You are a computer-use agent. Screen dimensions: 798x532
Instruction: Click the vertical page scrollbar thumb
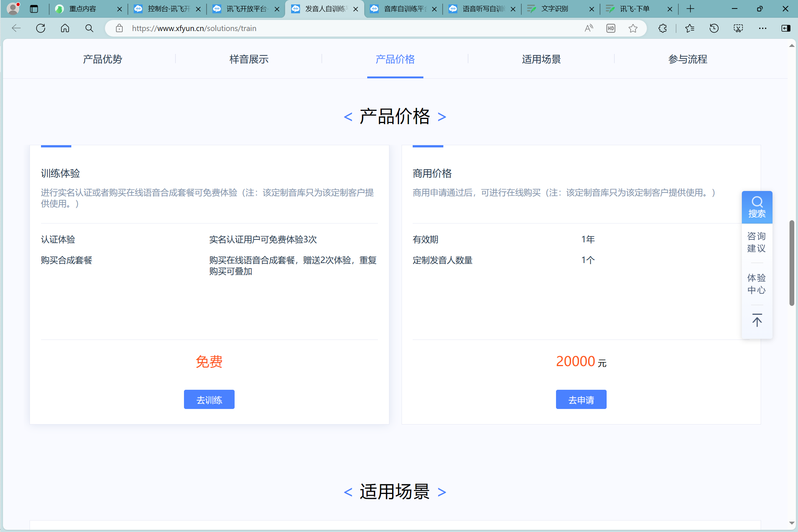coord(792,263)
